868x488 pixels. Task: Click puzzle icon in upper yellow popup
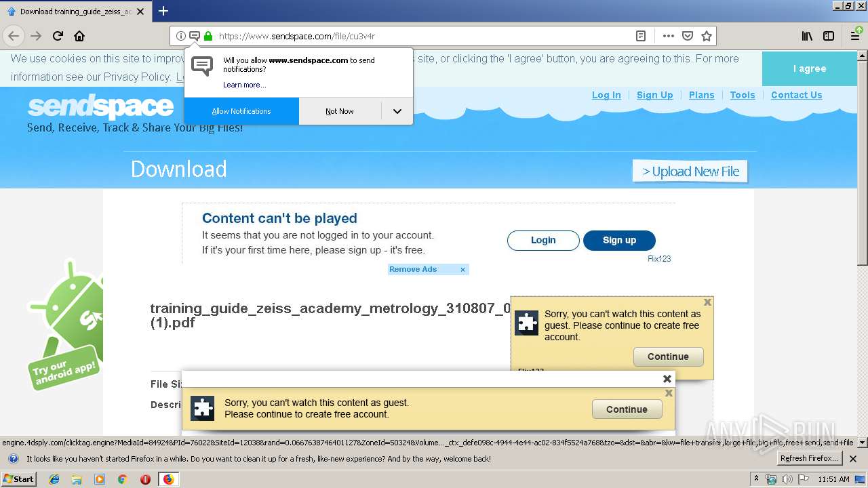(527, 323)
